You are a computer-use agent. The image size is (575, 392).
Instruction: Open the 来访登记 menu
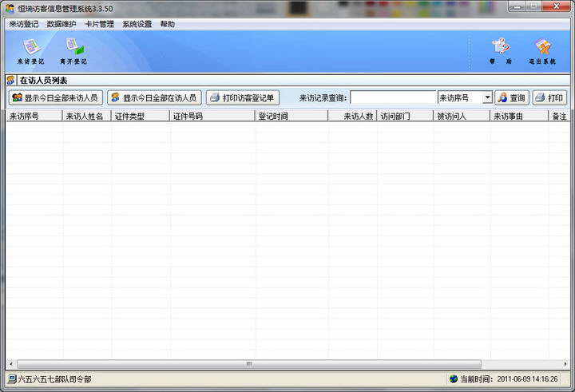pyautogui.click(x=23, y=24)
